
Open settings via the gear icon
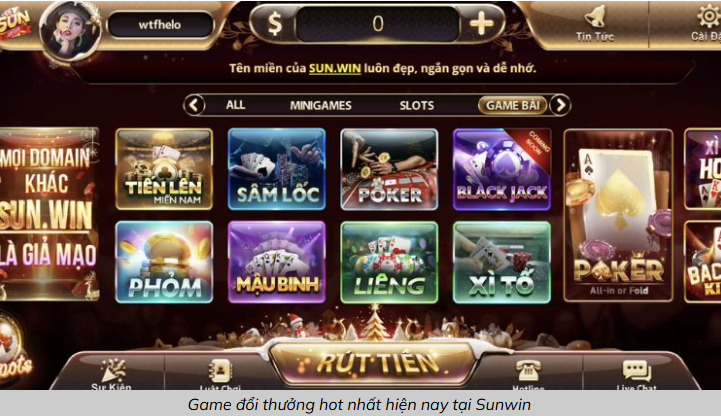point(709,17)
